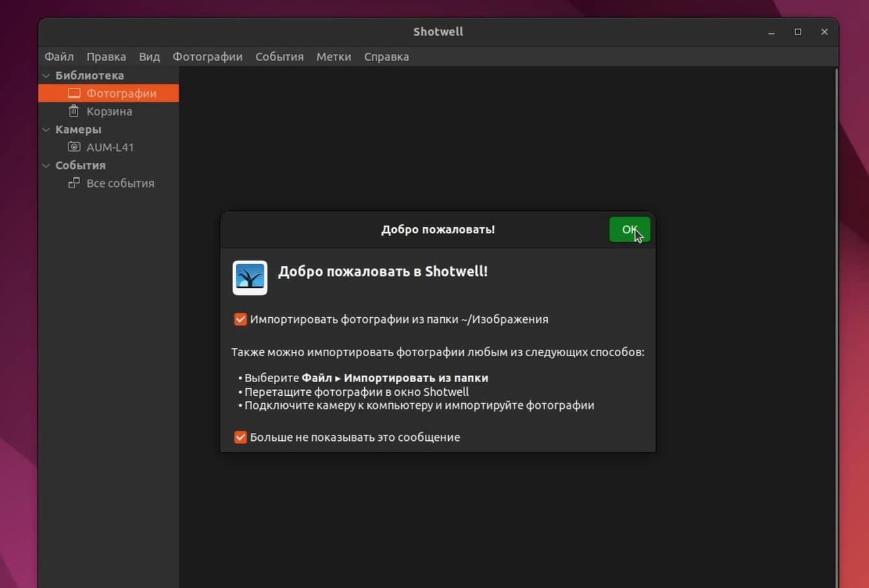
Task: Select Фотографии in the sidebar library
Action: 108,93
